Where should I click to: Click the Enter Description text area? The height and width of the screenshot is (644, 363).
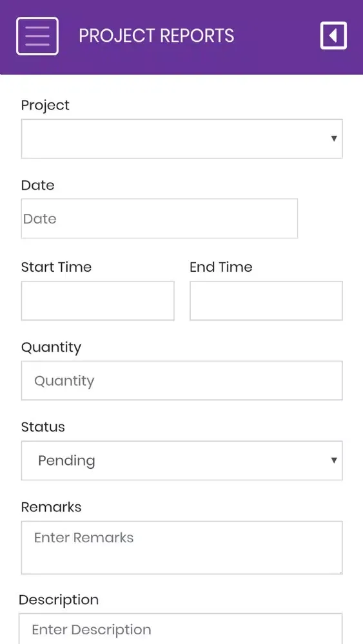pos(181,629)
